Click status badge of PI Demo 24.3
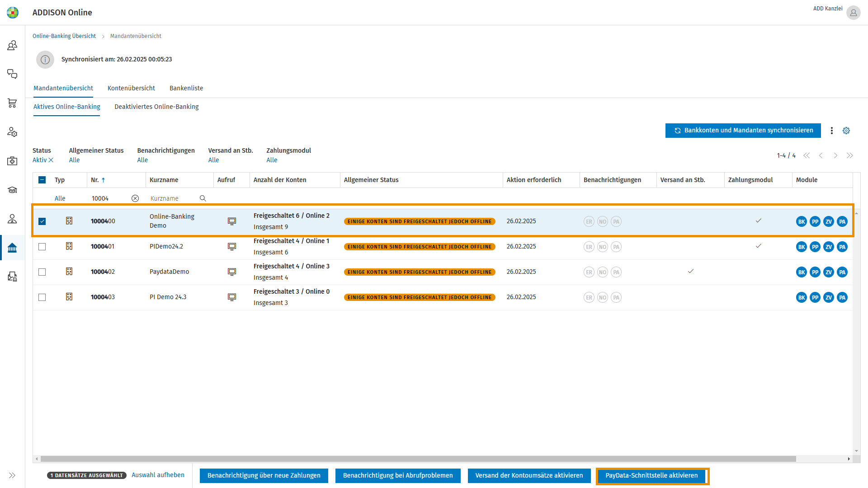The width and height of the screenshot is (868, 488). [x=420, y=297]
